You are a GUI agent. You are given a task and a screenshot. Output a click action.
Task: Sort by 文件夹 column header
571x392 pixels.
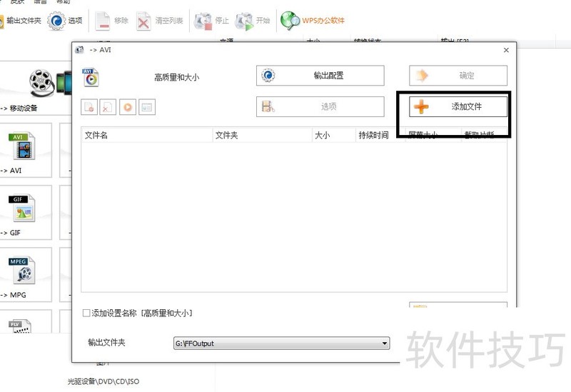click(x=262, y=135)
